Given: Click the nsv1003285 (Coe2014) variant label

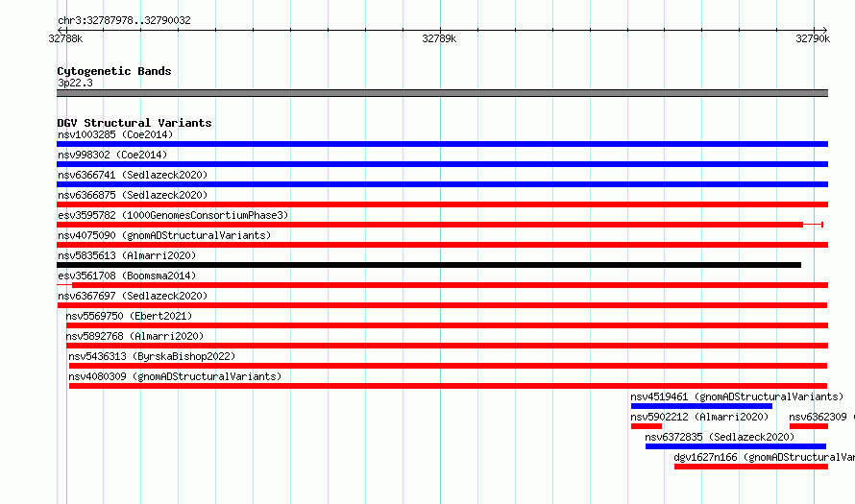Looking at the screenshot, I should point(115,134).
